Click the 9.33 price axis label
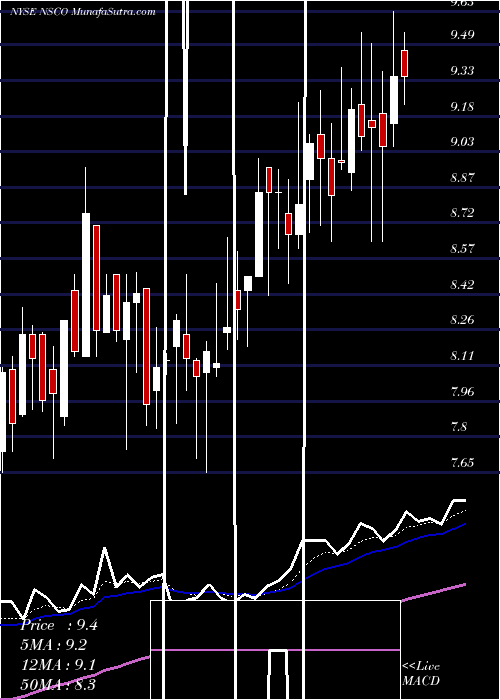This screenshot has height=700, width=500. [462, 71]
